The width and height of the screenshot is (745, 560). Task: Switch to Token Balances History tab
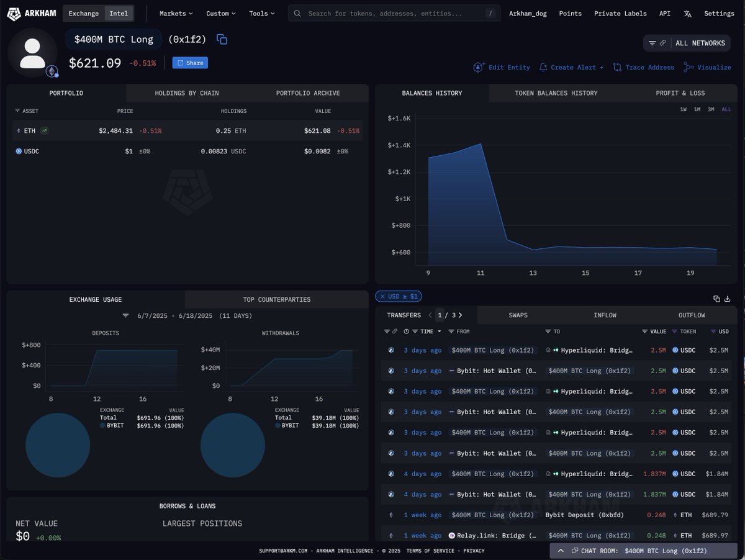click(556, 93)
